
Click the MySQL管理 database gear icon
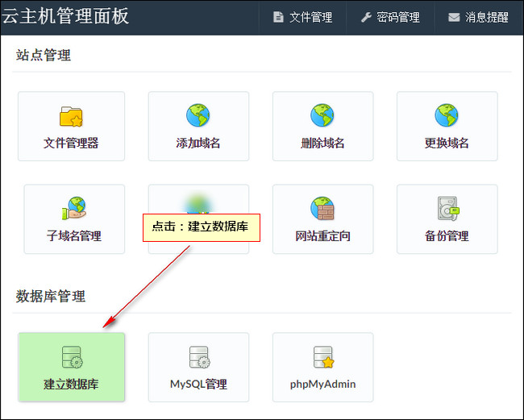pos(198,357)
